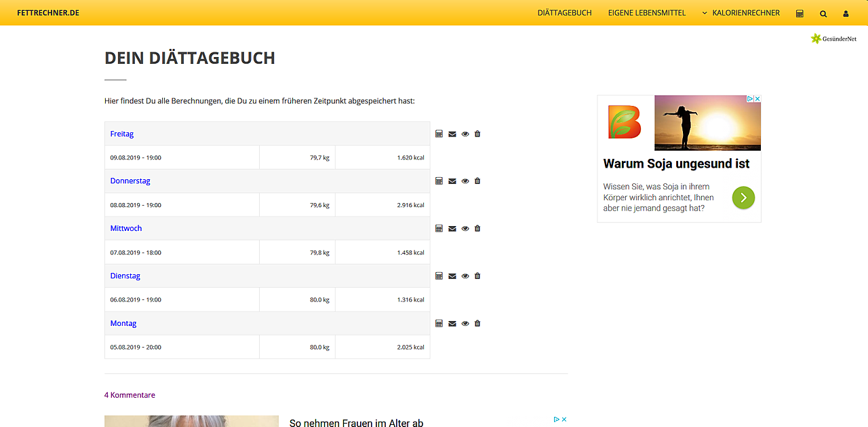Click the user account icon in header
Viewport: 868px width, 427px height.
[x=846, y=14]
